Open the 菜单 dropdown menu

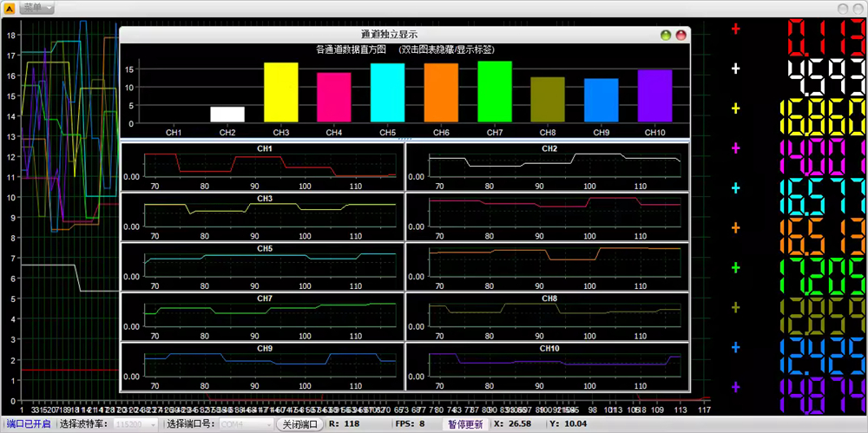[37, 7]
